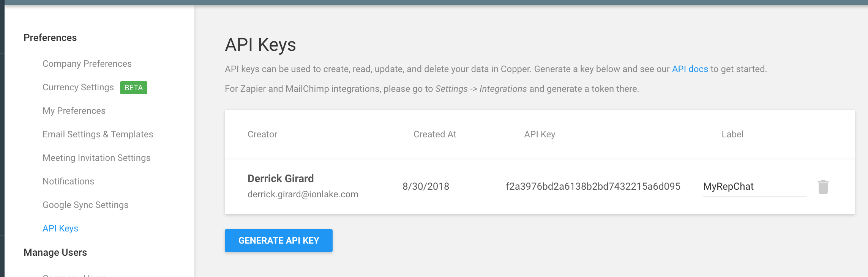Click the Generate API Key button
Image resolution: width=868 pixels, height=277 pixels.
coord(278,241)
